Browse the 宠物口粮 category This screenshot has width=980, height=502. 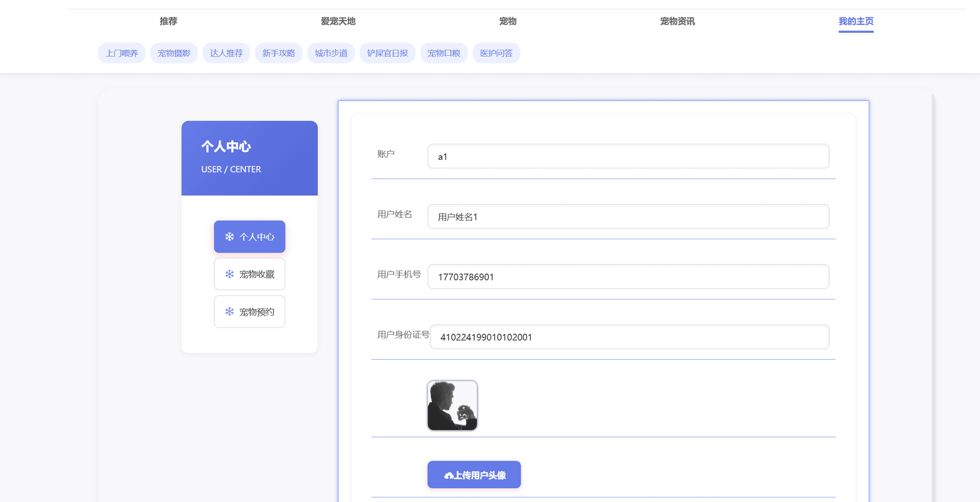point(444,53)
